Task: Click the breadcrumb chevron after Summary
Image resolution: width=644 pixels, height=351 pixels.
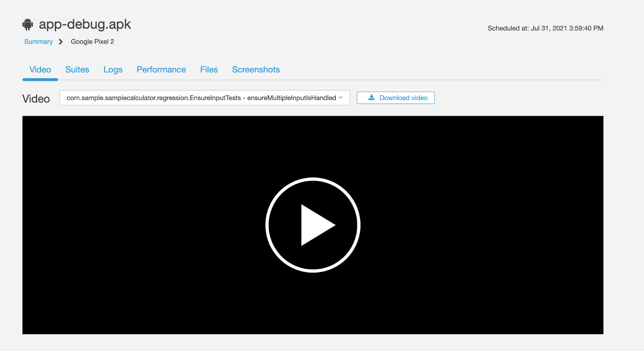Action: pyautogui.click(x=61, y=42)
